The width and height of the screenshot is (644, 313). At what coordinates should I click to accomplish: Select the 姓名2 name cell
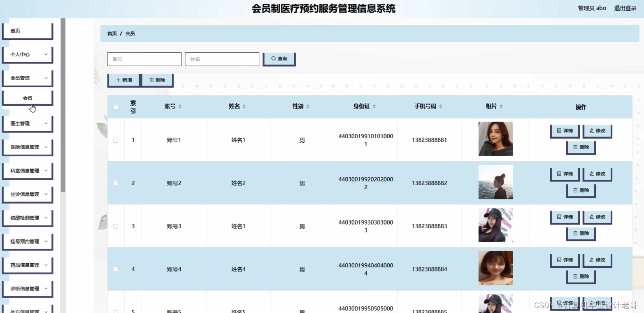[238, 183]
